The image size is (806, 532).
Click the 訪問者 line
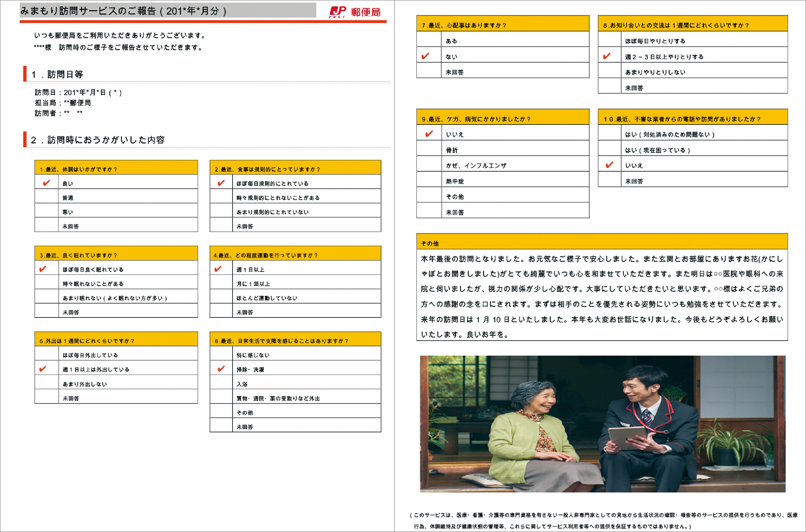(58, 113)
